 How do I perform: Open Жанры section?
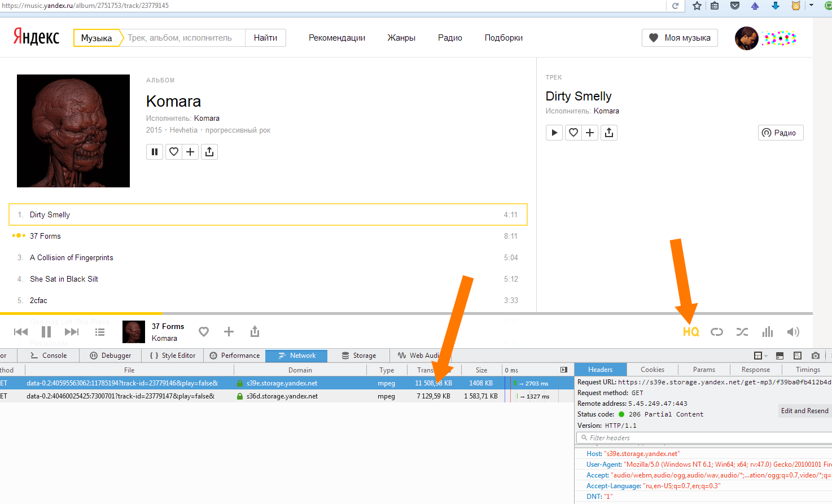[401, 38]
